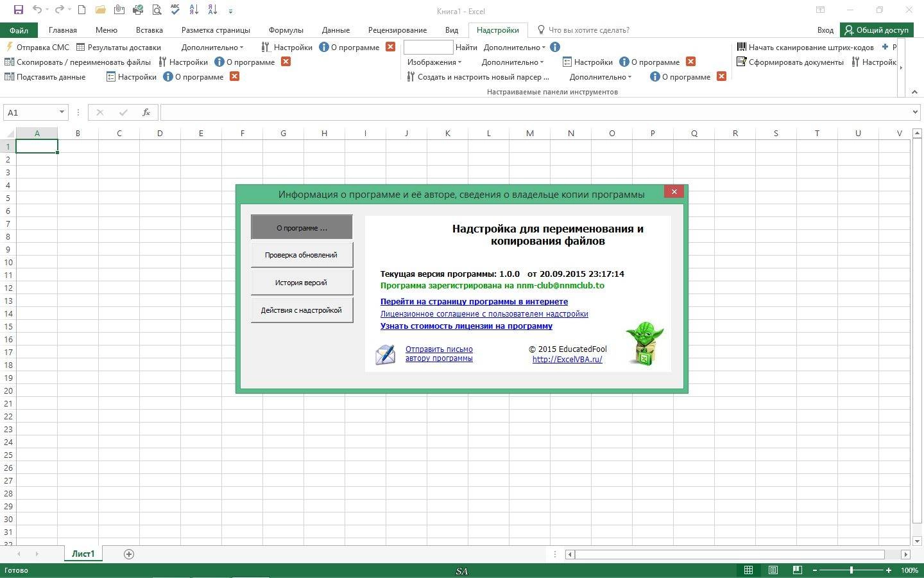Open the http://ExcelVBA.ru/ link
924x578 pixels.
pos(567,360)
